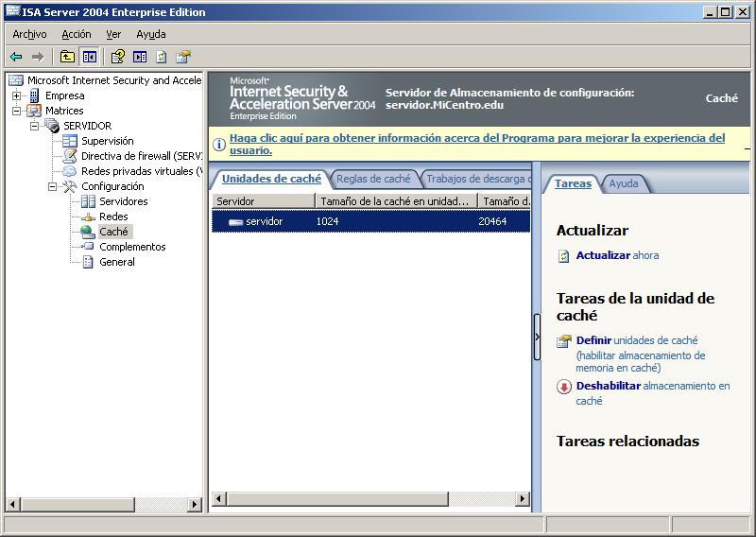Collapse the Configuración tree node
This screenshot has height=537, width=756.
[53, 186]
